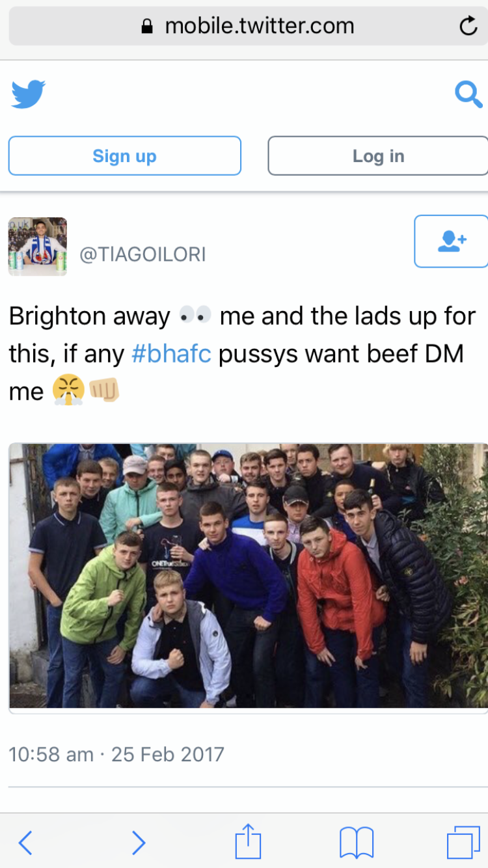
Task: Open the #bhafc hashtag link
Action: point(171,354)
